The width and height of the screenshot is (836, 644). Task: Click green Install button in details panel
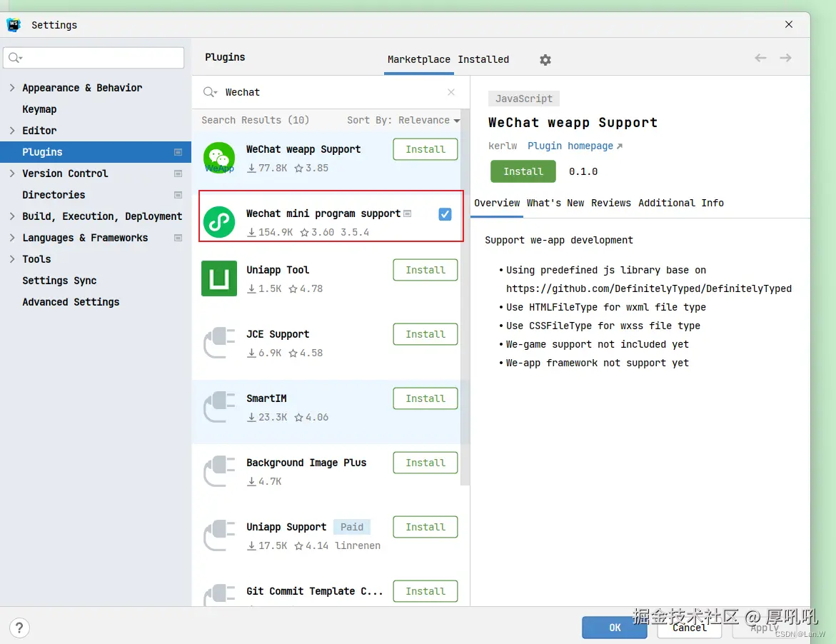point(523,171)
